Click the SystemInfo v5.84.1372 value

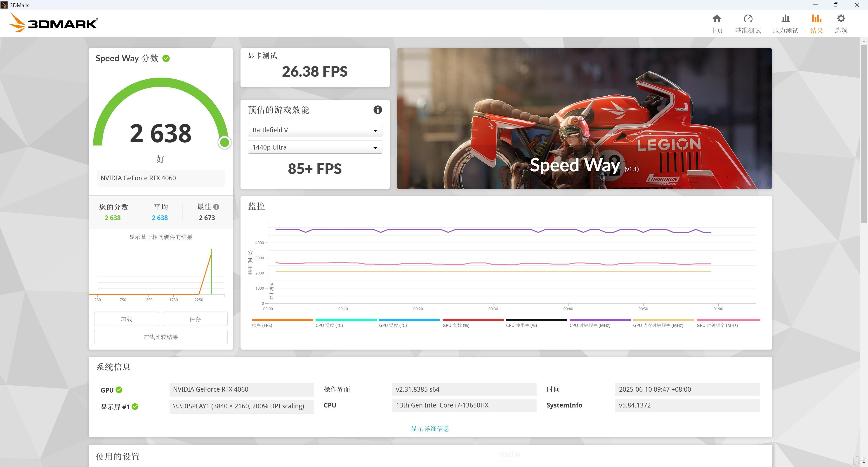tap(687, 405)
